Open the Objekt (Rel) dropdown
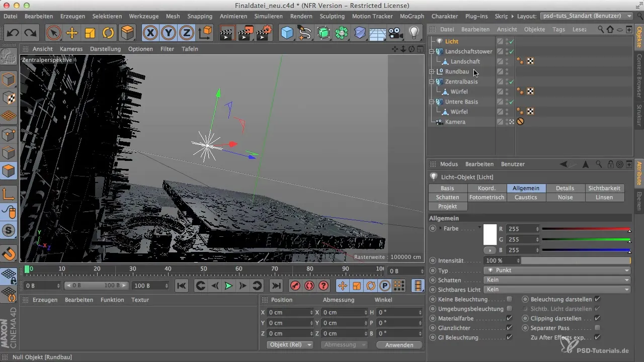 tap(289, 344)
